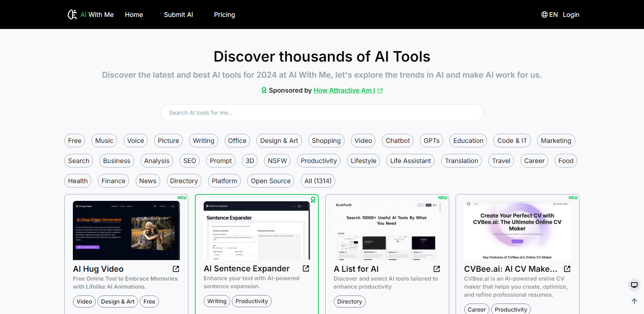Select the Video category filter tag
Image resolution: width=644 pixels, height=314 pixels.
tap(363, 140)
